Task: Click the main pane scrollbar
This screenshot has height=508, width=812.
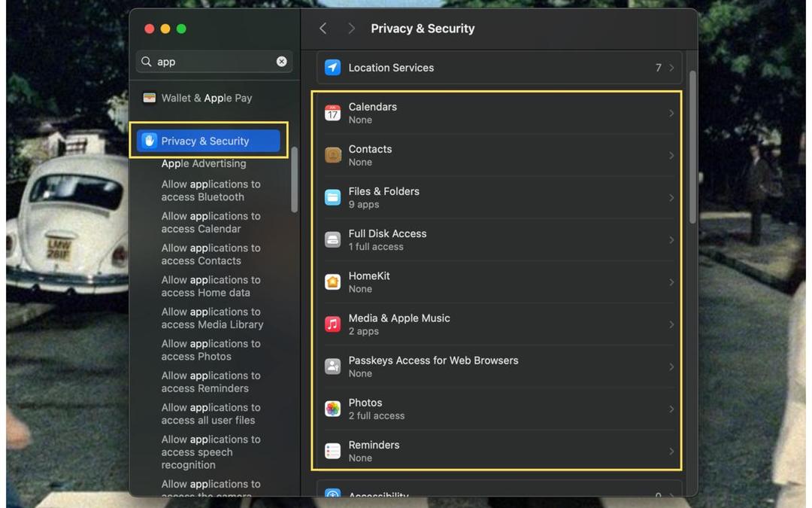Action: (x=692, y=148)
